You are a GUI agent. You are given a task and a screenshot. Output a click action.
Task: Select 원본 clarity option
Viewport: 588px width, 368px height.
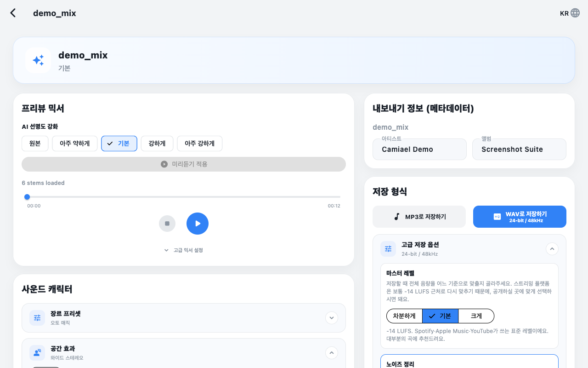coord(35,144)
